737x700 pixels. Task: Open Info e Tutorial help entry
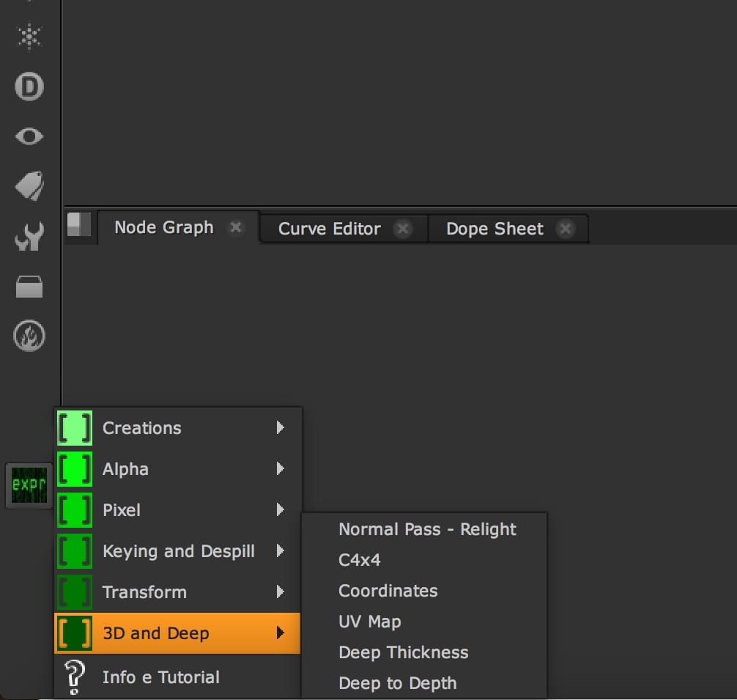pos(161,677)
